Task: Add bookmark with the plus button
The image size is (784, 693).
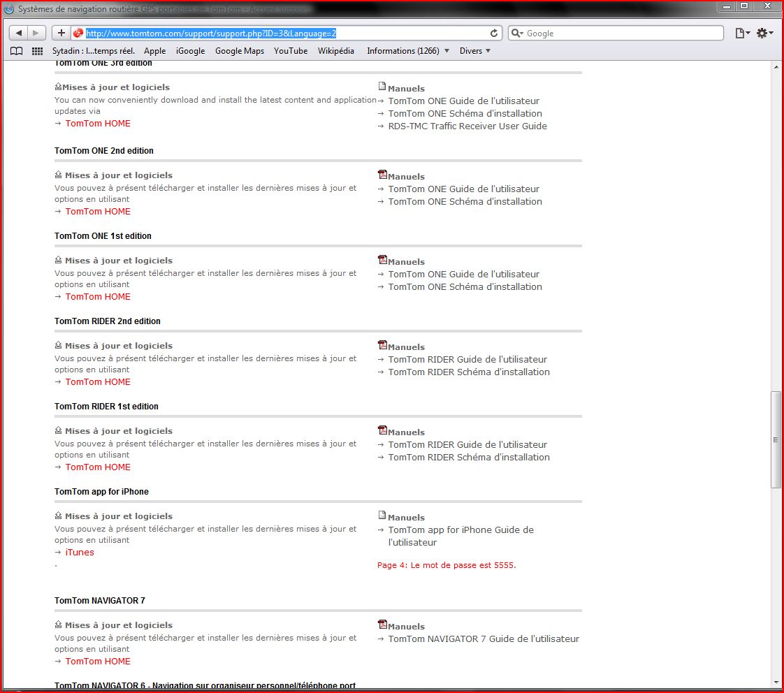Action: [x=61, y=33]
